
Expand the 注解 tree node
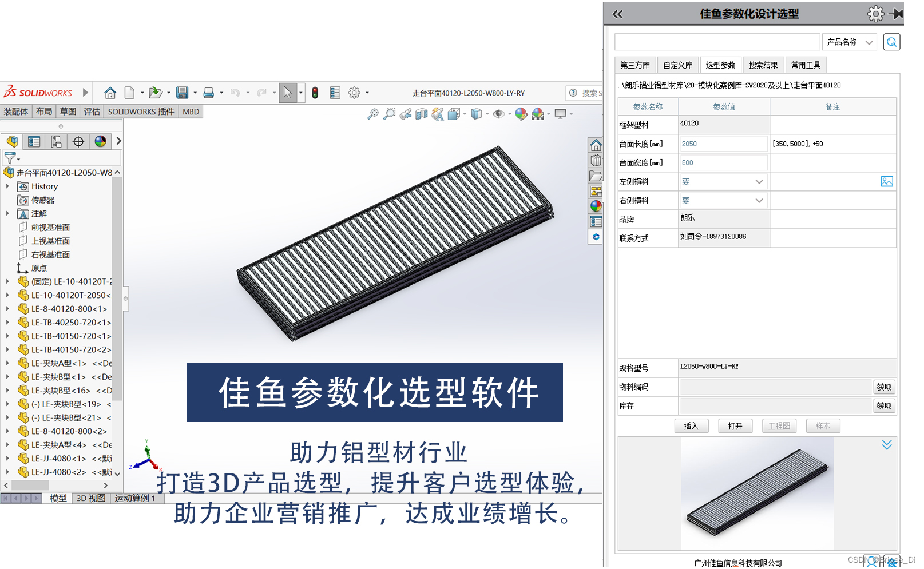[7, 213]
